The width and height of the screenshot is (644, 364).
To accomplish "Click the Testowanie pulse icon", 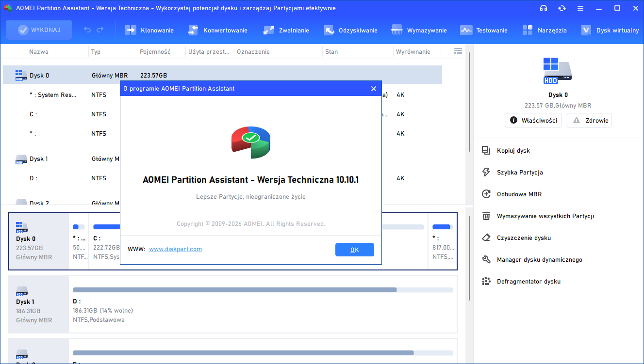I will click(x=466, y=30).
